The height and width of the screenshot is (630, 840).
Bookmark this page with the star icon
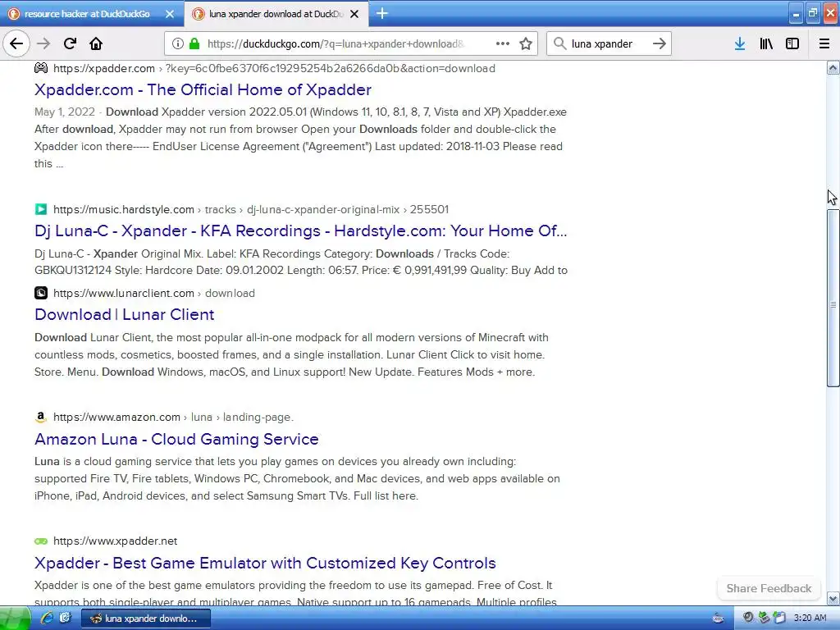526,43
